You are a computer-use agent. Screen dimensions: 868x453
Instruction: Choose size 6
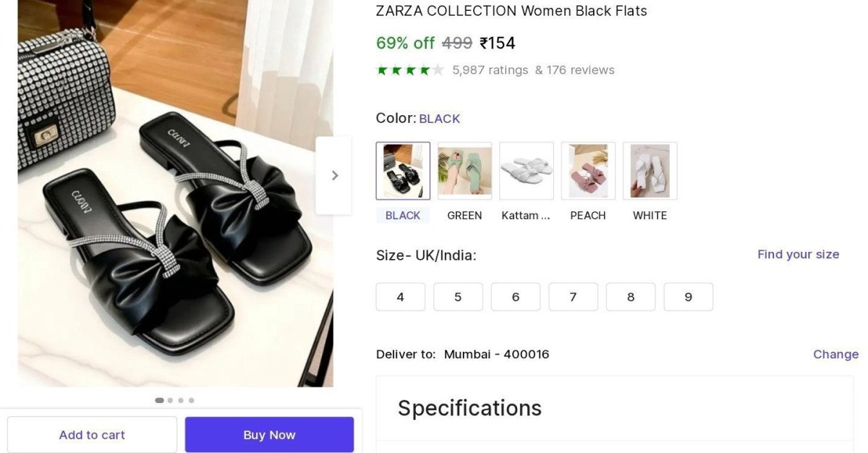516,297
